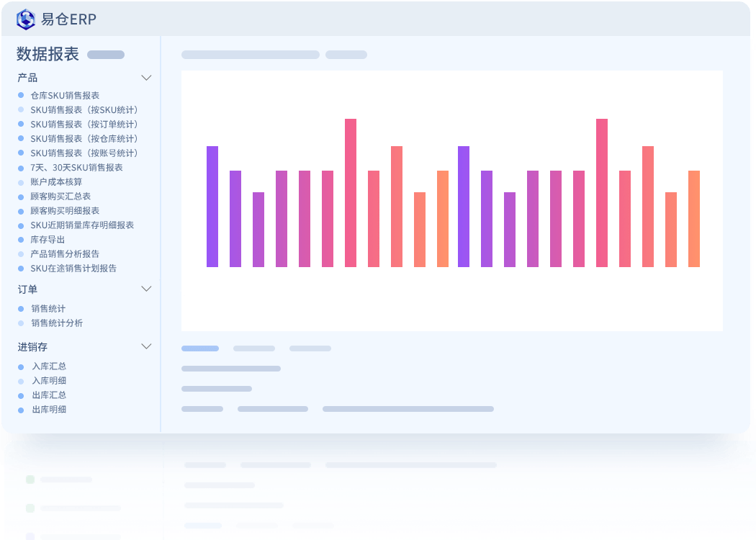Click the bullet beside 入库明细

click(21, 381)
